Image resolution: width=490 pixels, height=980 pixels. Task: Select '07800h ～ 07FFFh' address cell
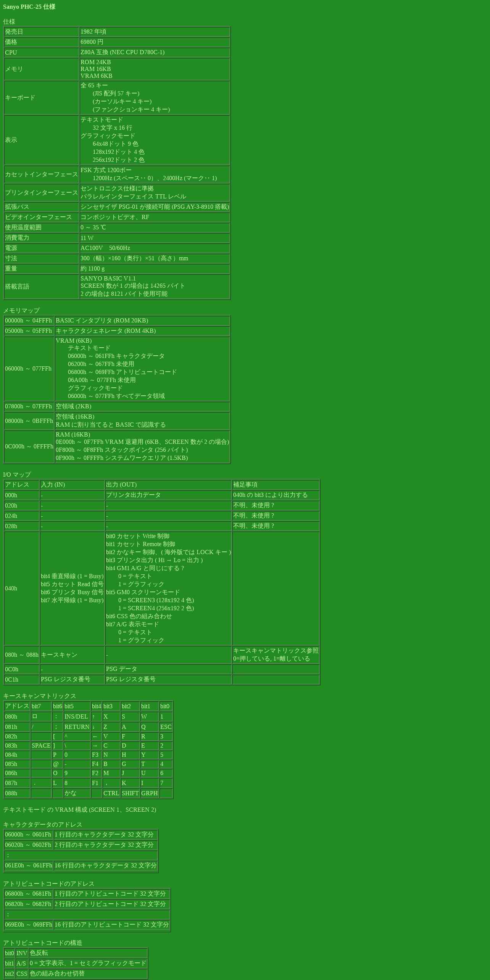click(29, 406)
